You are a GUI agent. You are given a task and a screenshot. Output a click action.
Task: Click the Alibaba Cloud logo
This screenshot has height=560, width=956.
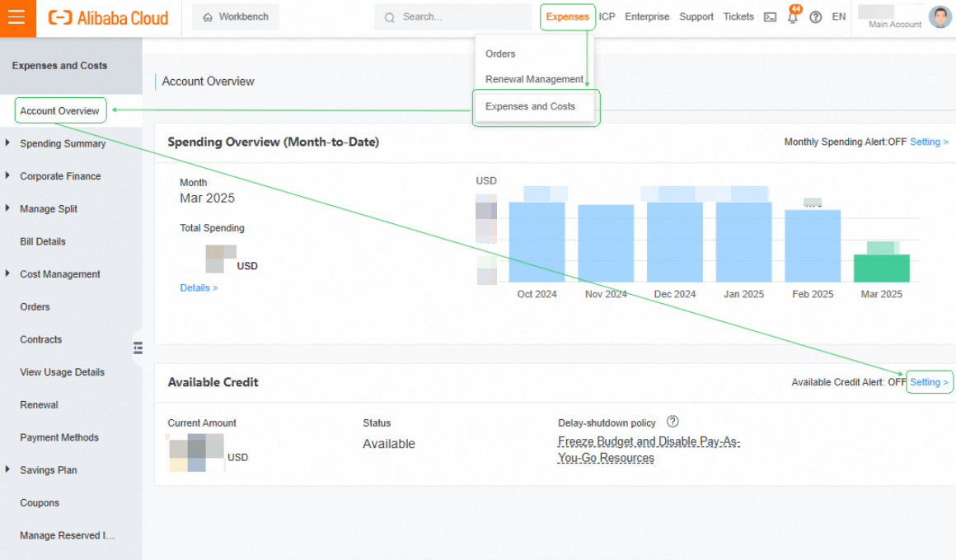(x=108, y=17)
